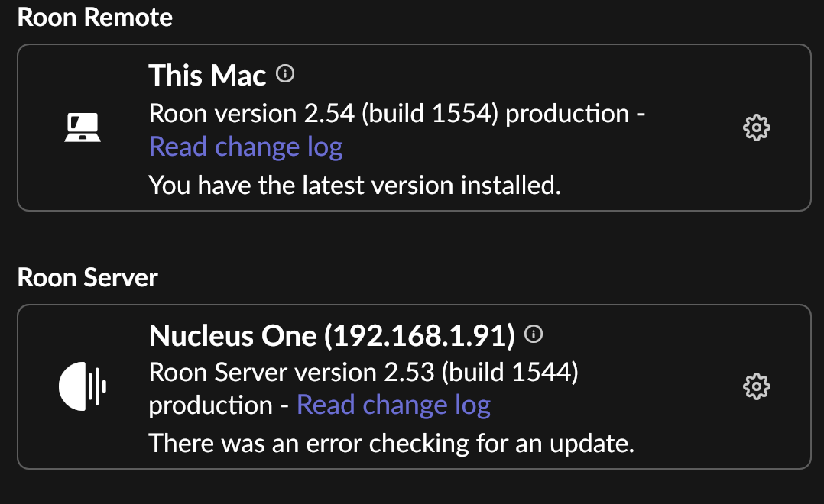Read change log for Roon Server 2.53

(394, 405)
